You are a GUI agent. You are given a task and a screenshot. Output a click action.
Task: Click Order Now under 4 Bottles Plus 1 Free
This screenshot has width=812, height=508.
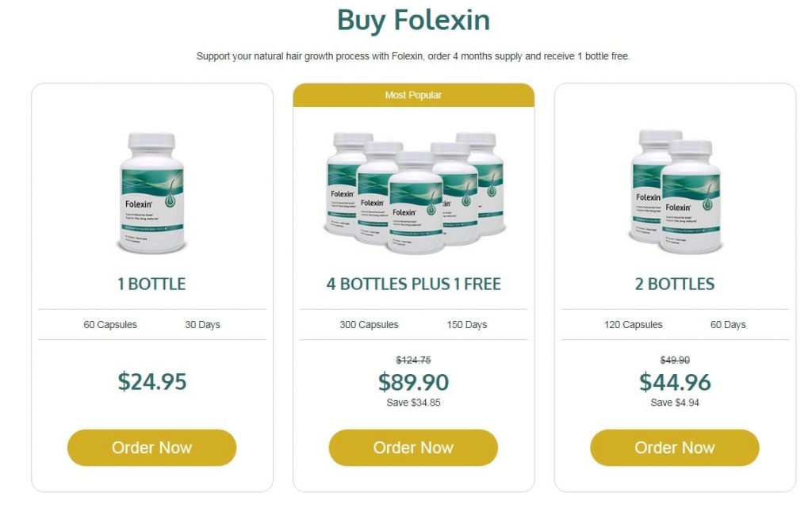tap(413, 448)
